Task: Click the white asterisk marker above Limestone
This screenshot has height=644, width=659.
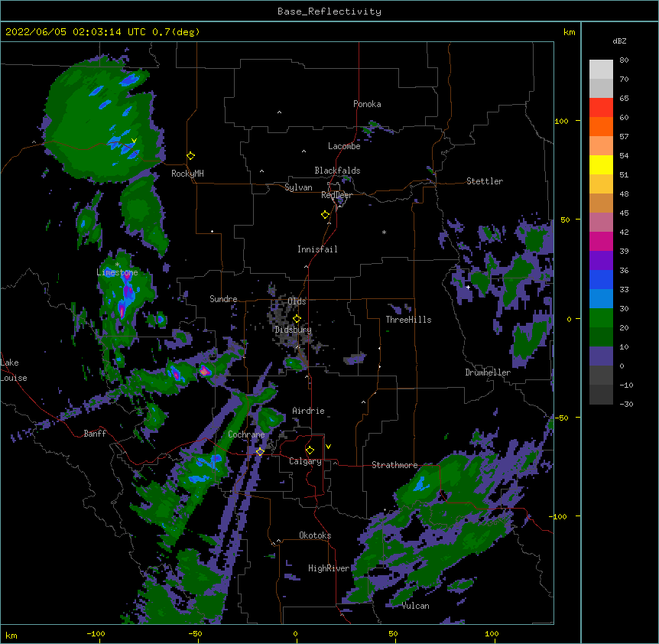Action: pyautogui.click(x=118, y=265)
